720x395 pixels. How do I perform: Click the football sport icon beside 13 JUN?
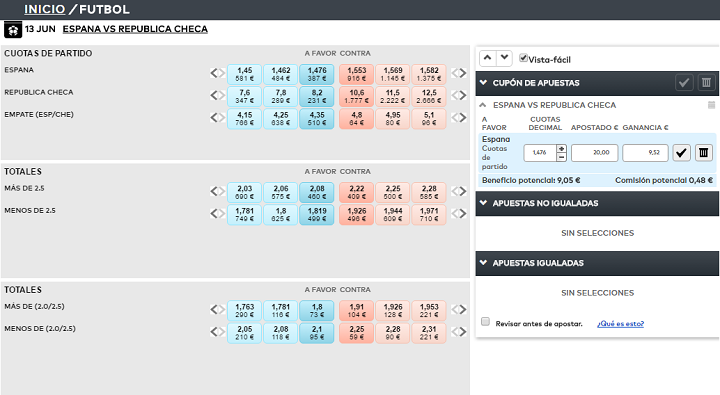[x=13, y=30]
